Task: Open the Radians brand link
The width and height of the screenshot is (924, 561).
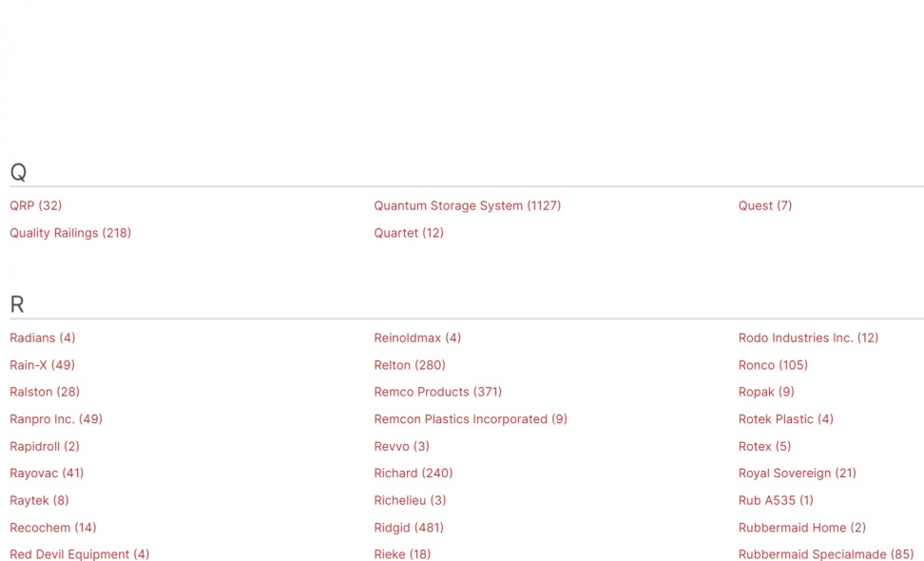Action: 43,338
